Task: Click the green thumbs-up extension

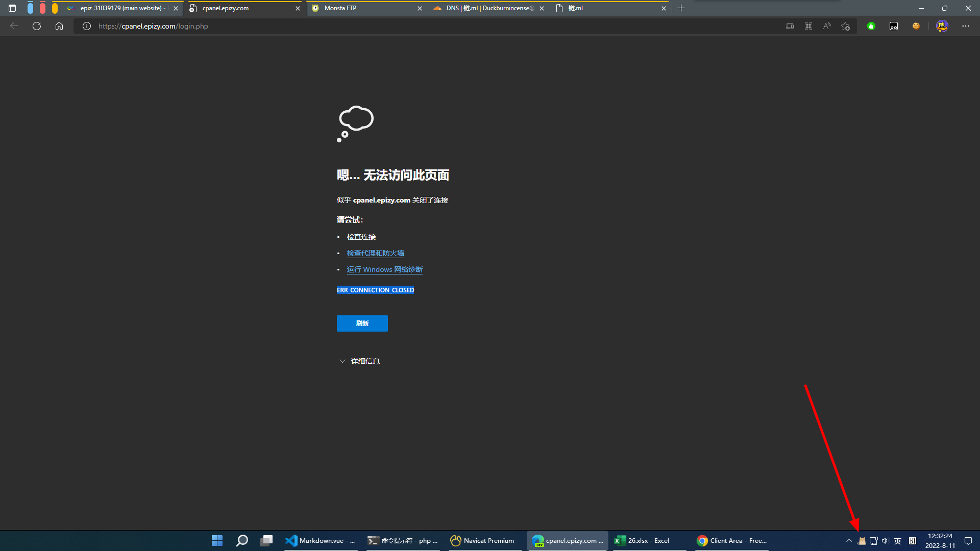Action: (871, 26)
